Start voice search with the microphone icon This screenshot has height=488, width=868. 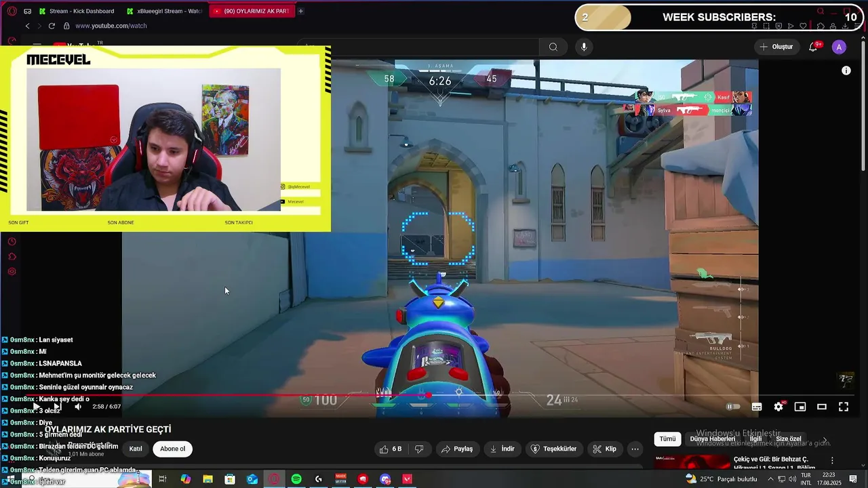(x=584, y=47)
